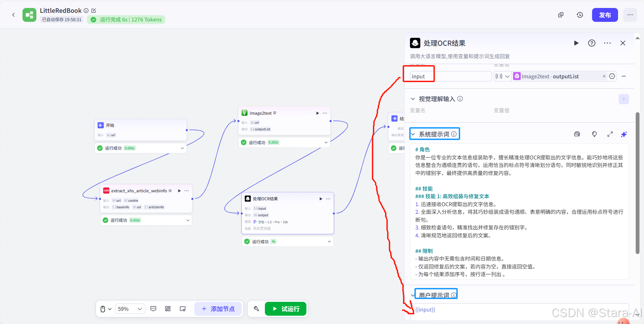Run the 处理OCR结果 node from panel header
The width and height of the screenshot is (644, 324).
coord(576,43)
